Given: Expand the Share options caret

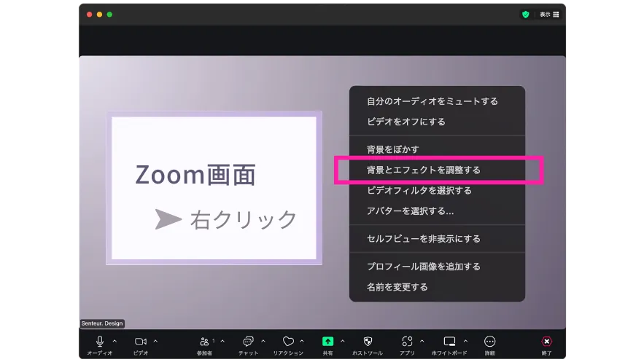Looking at the screenshot, I should [343, 341].
